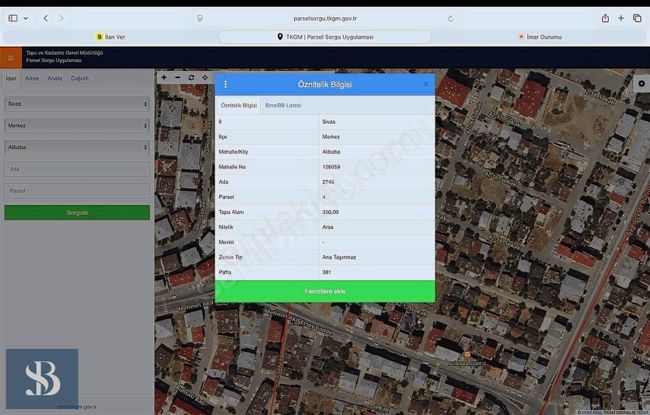The height and width of the screenshot is (415, 650).
Task: Close the Öznitelik Bilgisi dialog
Action: coord(426,85)
